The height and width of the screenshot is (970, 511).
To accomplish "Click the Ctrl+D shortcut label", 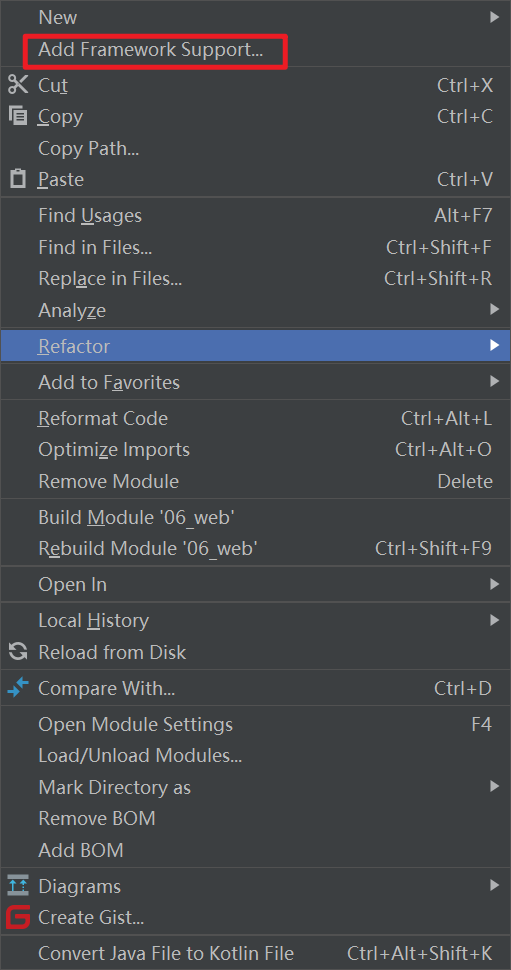I will [463, 688].
